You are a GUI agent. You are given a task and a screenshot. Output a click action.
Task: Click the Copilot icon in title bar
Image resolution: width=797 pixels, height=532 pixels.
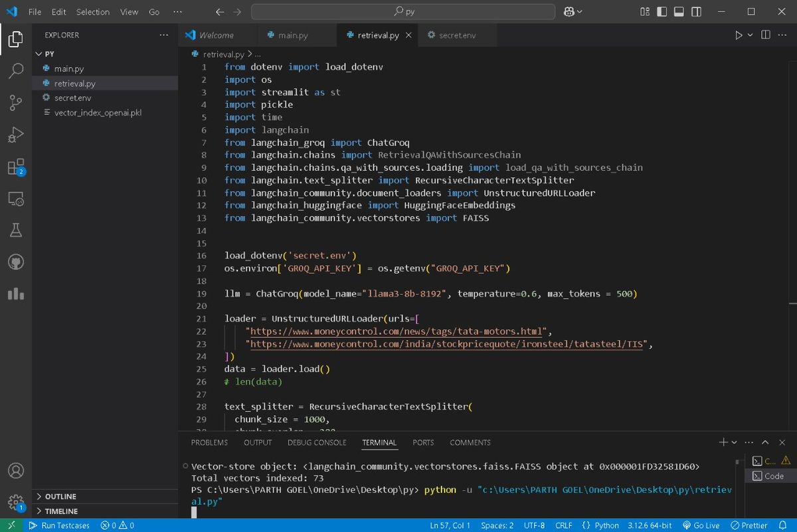click(569, 11)
